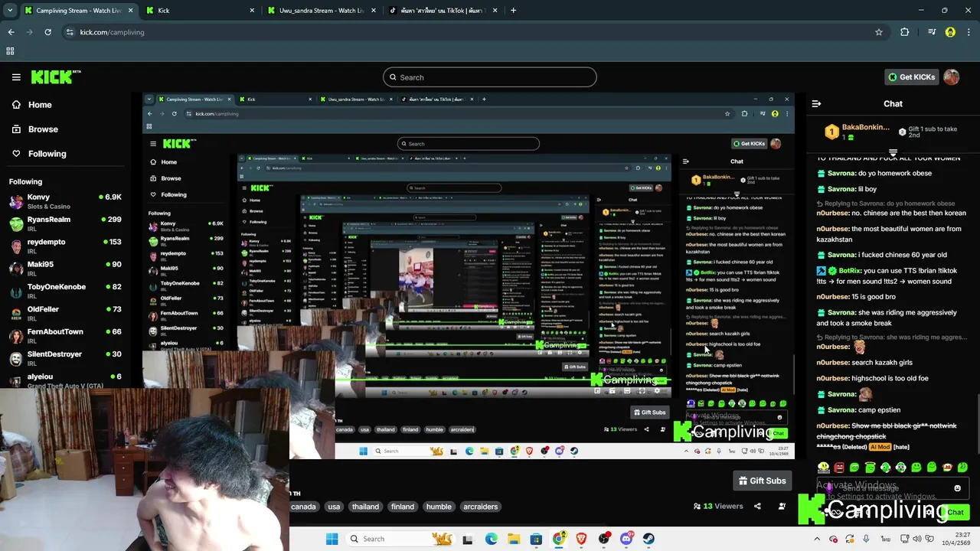980x551 pixels.
Task: Switch to the TikTok browser tab
Action: coord(443,11)
